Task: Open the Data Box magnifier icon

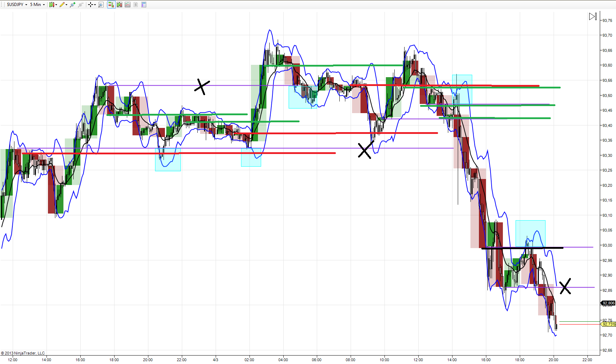Action: (x=101, y=5)
